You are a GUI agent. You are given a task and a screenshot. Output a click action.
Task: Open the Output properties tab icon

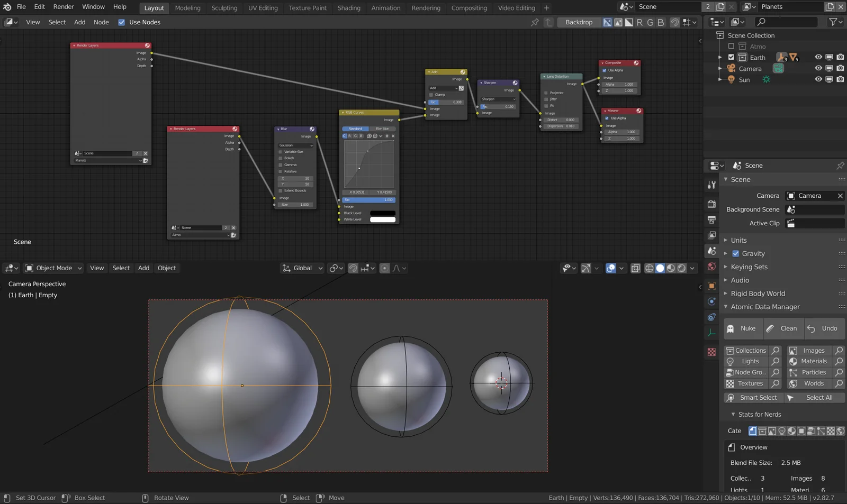point(711,219)
